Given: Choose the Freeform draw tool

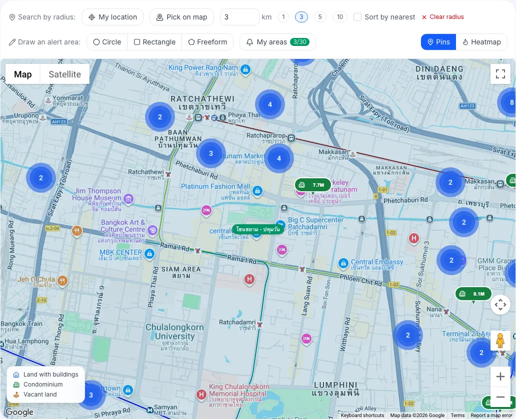Looking at the screenshot, I should (207, 42).
